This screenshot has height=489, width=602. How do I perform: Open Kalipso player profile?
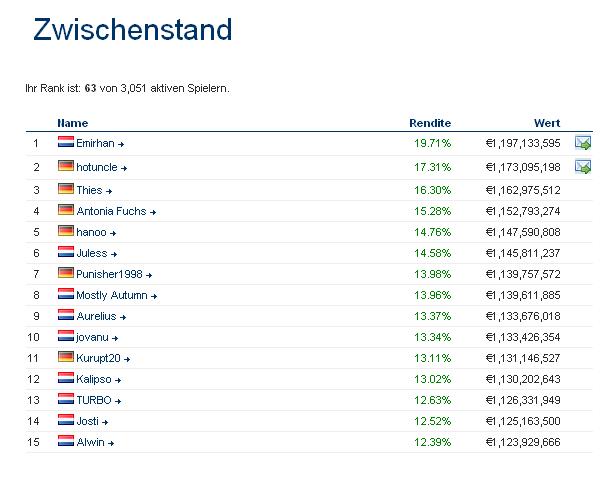[96, 380]
